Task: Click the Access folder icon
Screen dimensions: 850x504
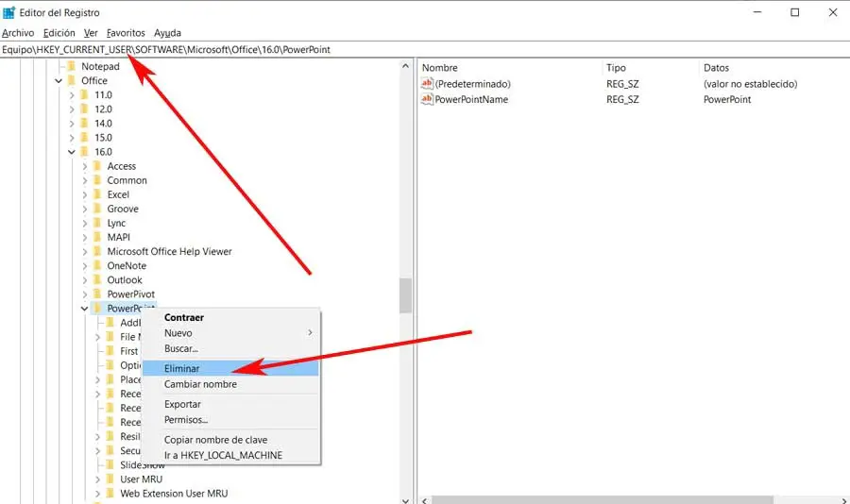Action: click(x=97, y=166)
